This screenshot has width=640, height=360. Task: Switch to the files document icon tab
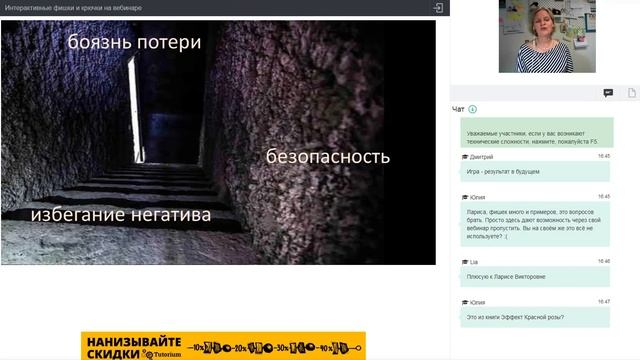pyautogui.click(x=631, y=93)
